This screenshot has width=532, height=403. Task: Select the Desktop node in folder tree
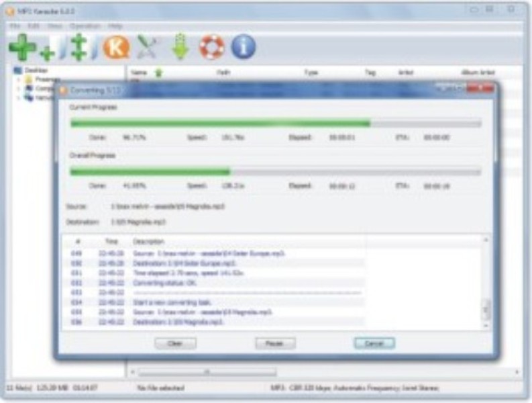[x=36, y=71]
